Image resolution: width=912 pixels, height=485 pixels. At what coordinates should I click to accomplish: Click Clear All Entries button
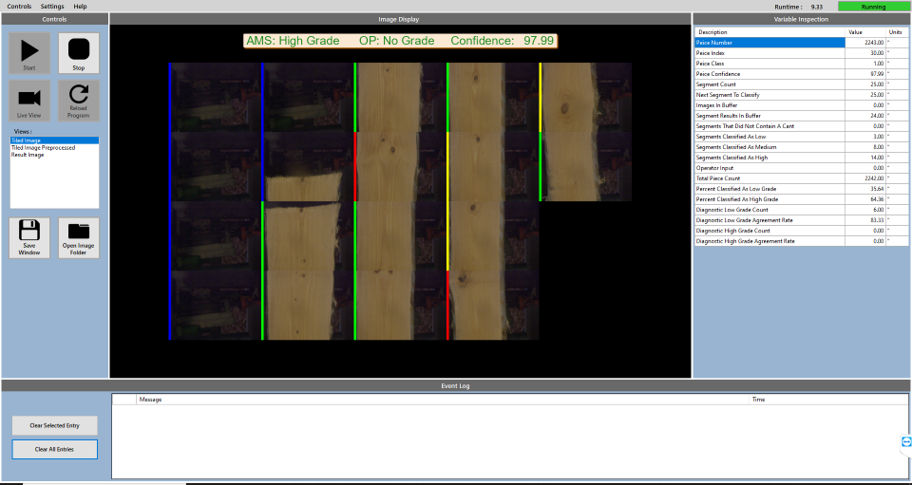tap(55, 449)
